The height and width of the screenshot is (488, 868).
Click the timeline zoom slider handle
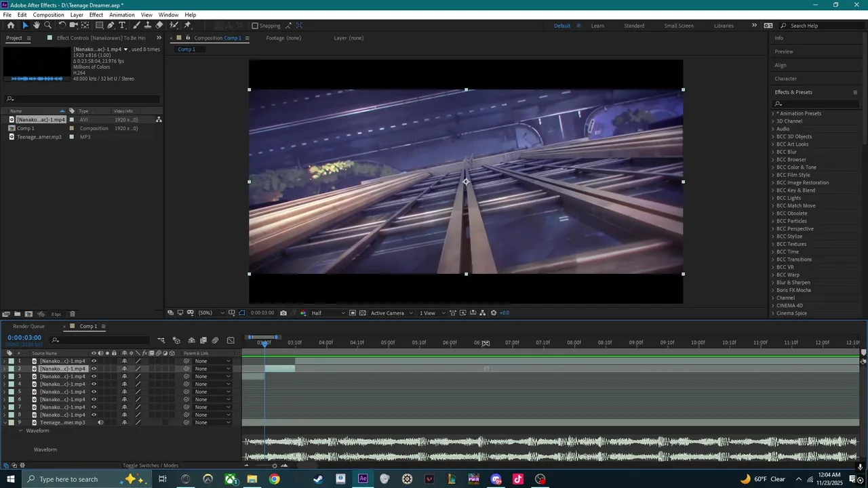coord(275,466)
